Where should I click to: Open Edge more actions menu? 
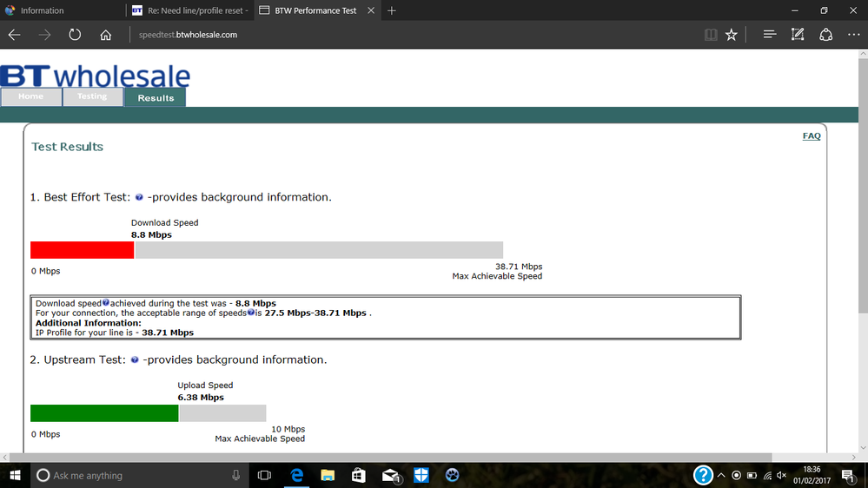click(x=853, y=35)
